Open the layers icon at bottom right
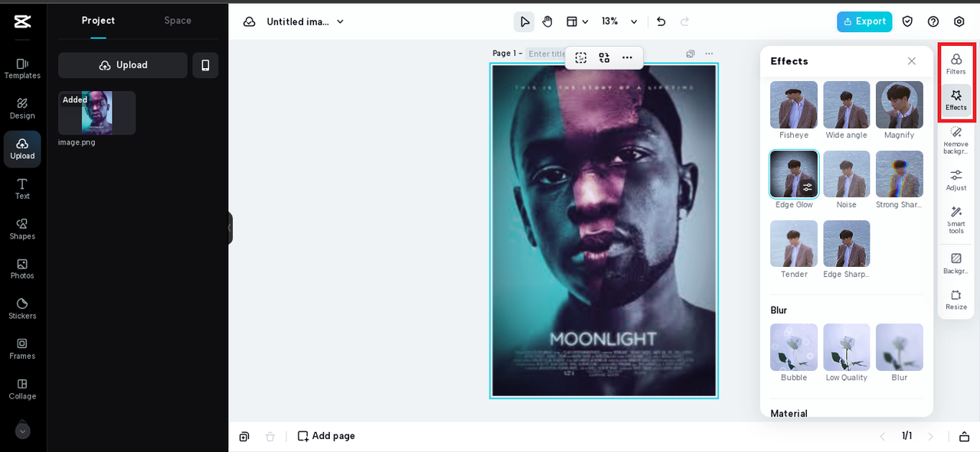The height and width of the screenshot is (452, 980). (x=964, y=436)
